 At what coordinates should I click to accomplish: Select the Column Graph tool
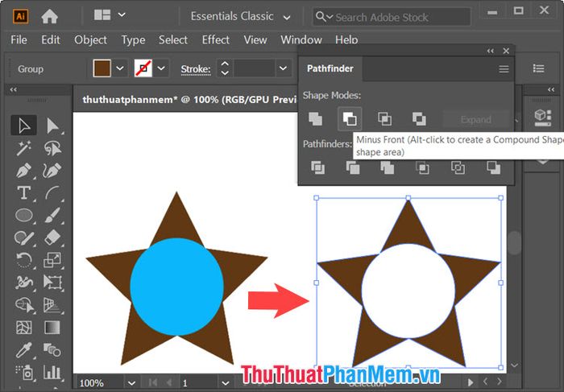coord(52,372)
